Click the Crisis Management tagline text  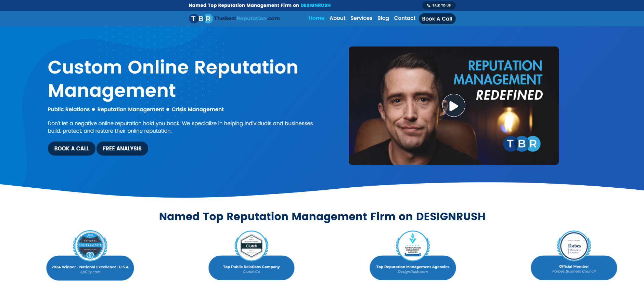[198, 109]
